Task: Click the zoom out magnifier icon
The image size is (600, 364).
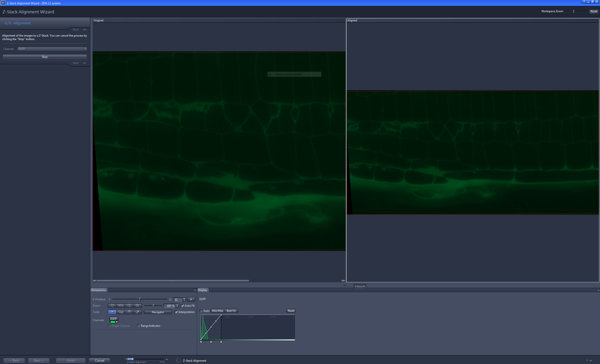Action: coord(129,306)
